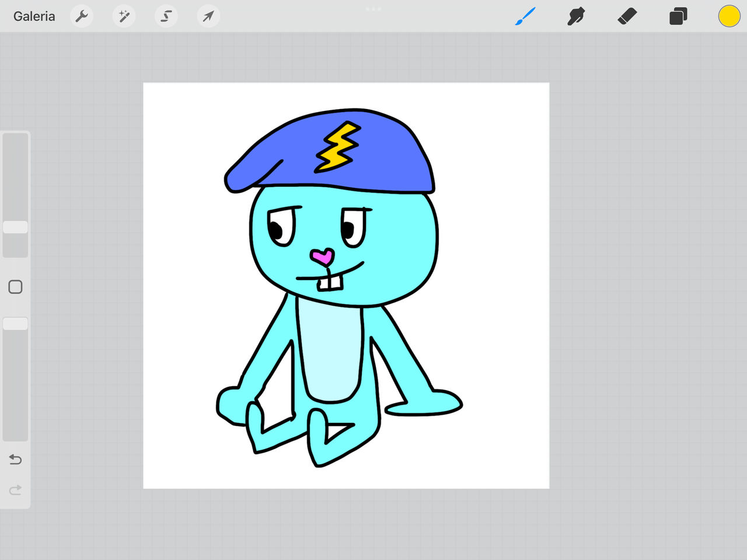Screen dimensions: 747x560
Task: Activate the Selection tool
Action: (x=166, y=16)
